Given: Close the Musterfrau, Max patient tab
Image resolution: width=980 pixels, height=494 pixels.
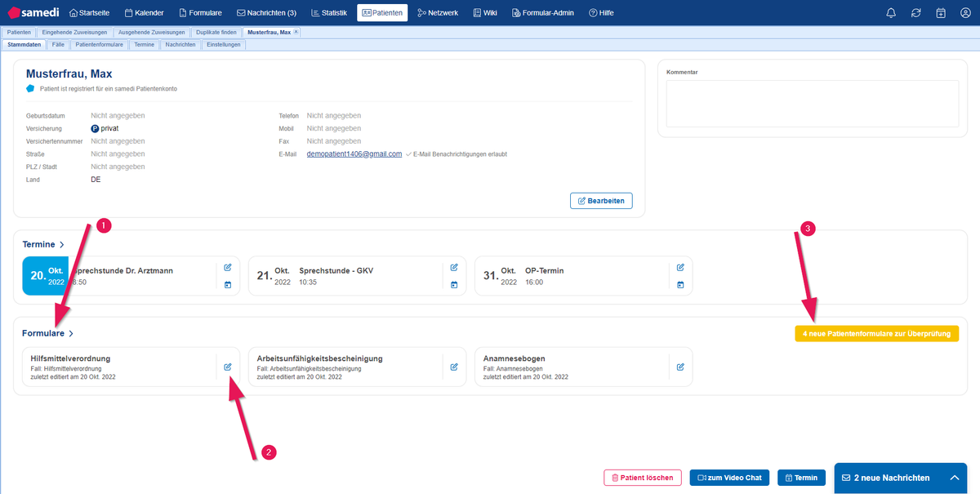Looking at the screenshot, I should [295, 31].
